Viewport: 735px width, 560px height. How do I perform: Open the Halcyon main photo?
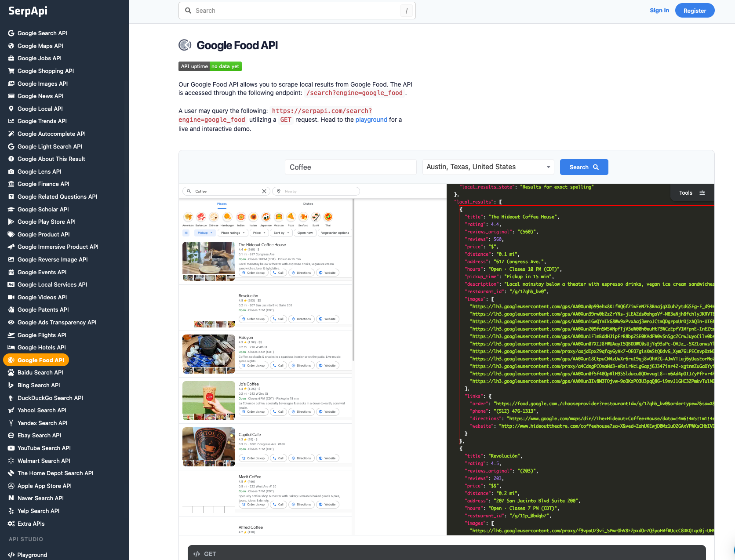(209, 351)
